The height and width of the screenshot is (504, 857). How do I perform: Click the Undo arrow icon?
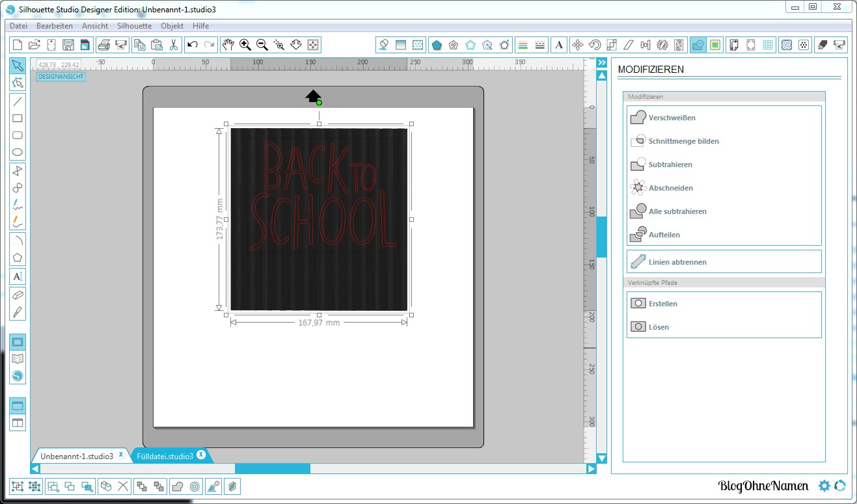click(192, 45)
